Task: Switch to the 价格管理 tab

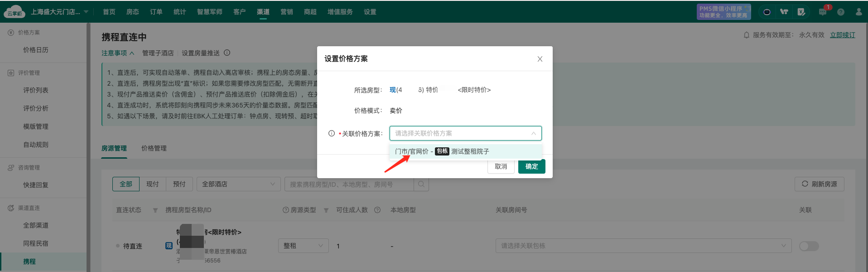Action: coord(154,148)
